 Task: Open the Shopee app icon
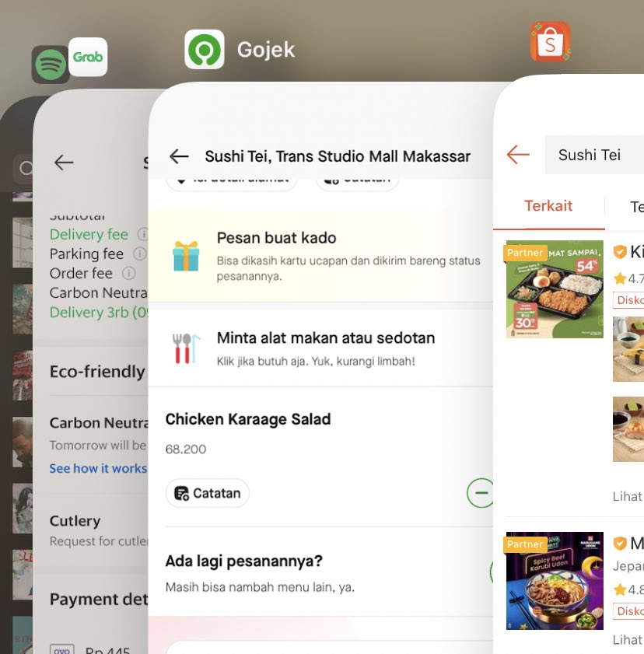coord(550,42)
